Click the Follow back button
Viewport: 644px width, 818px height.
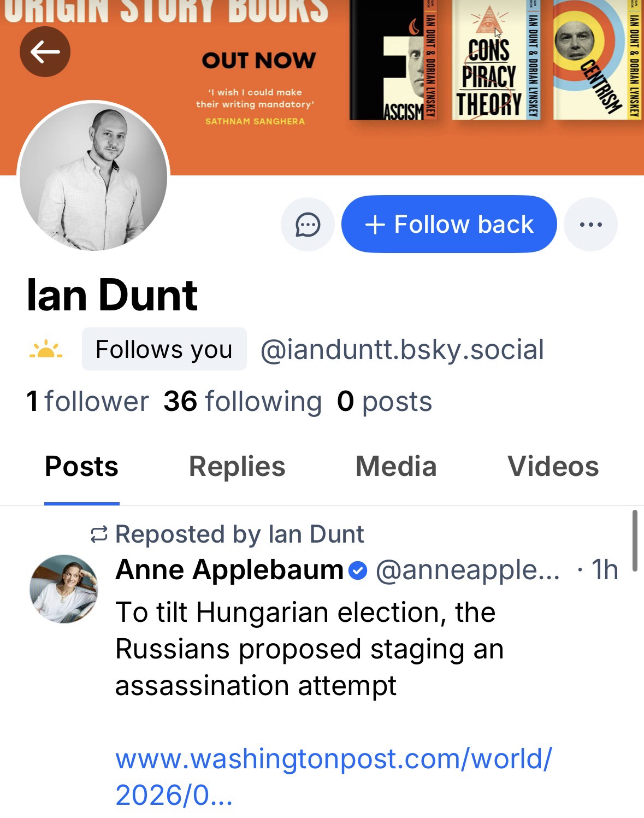(449, 225)
